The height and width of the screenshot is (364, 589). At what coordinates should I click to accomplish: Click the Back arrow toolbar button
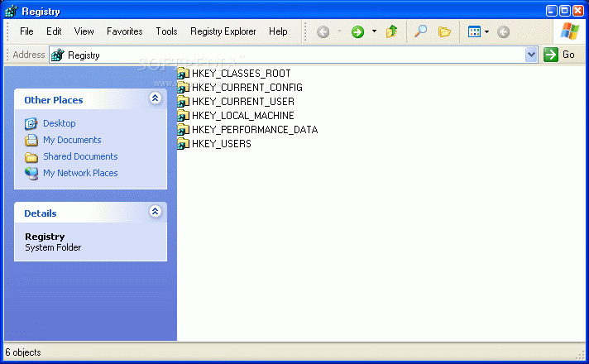click(323, 32)
